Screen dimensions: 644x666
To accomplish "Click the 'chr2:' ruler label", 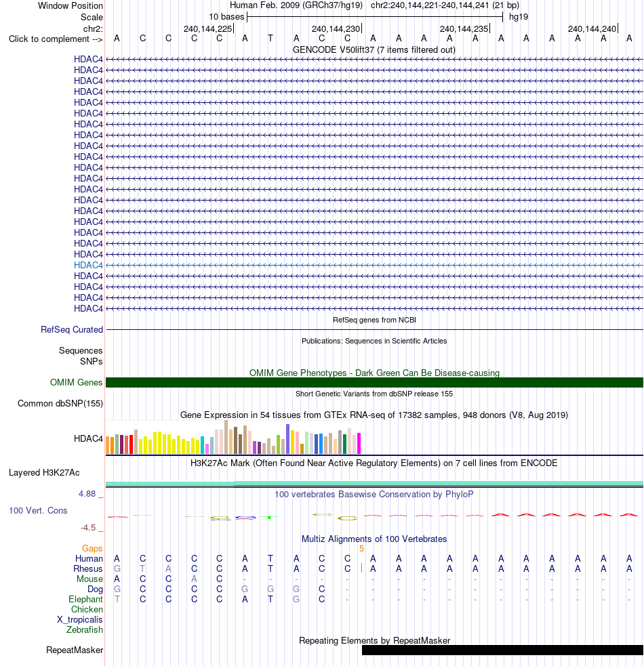I will (93, 29).
